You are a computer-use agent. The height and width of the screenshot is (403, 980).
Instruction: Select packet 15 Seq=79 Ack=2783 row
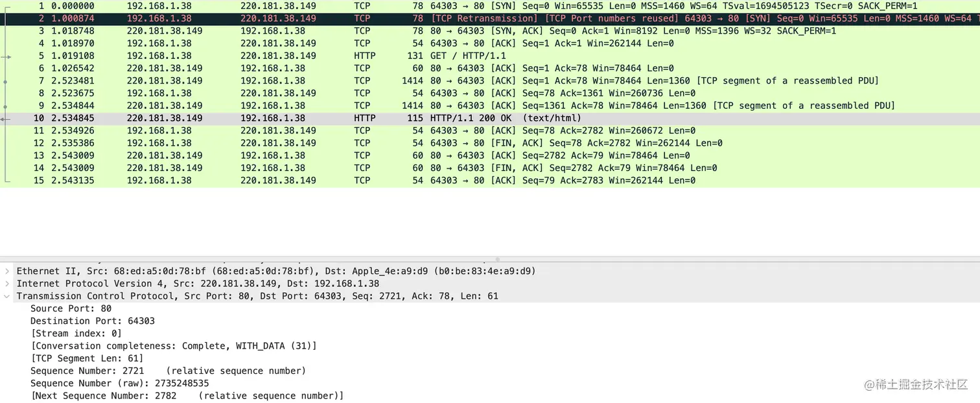click(x=490, y=180)
